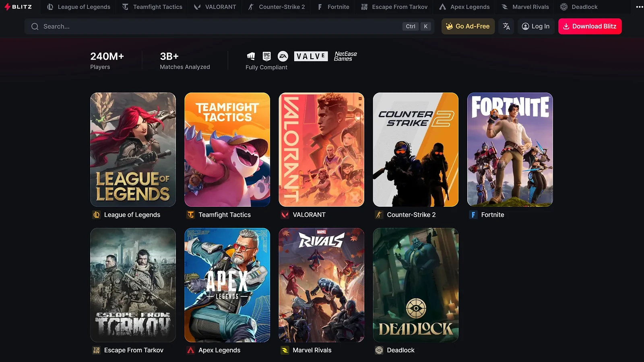Open the three-dots more menu

point(639,7)
